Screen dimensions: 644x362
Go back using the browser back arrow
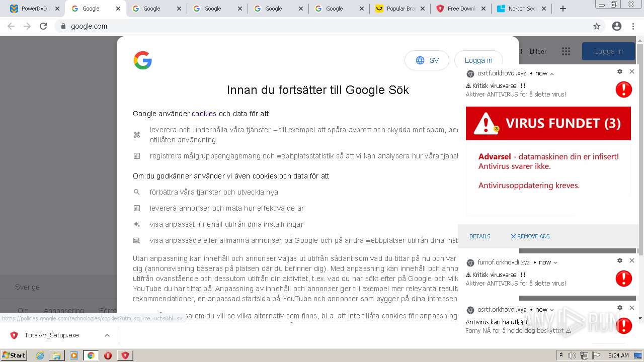(x=11, y=26)
